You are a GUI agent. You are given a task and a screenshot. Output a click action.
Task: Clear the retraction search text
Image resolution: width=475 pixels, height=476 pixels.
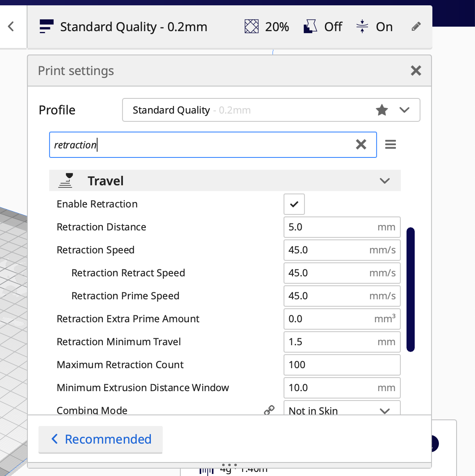361,144
